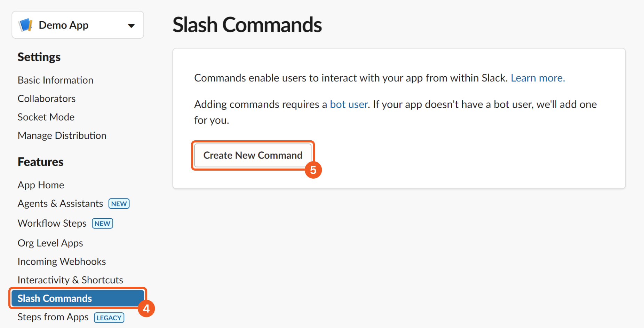The height and width of the screenshot is (328, 644).
Task: Follow the Learn more link
Action: 538,78
